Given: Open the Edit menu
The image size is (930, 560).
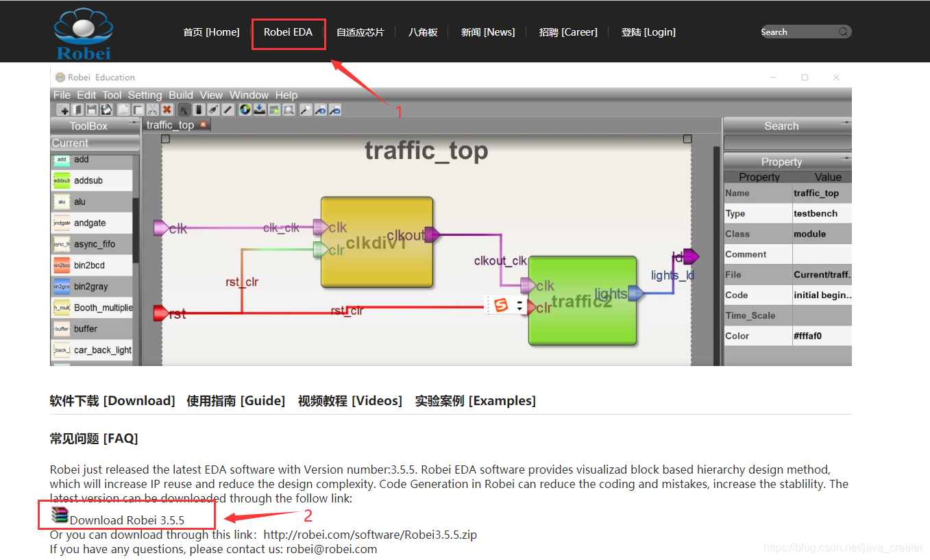Looking at the screenshot, I should [x=86, y=95].
